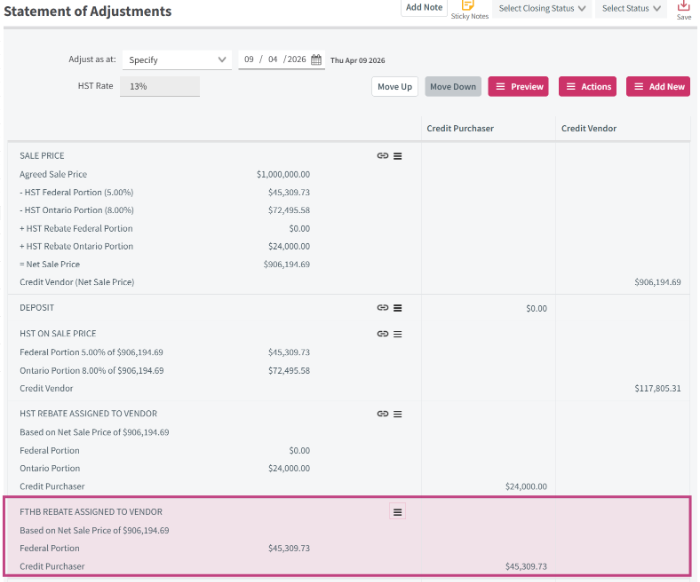Open hamburger menu for SALE PRICE row
Image resolution: width=700 pixels, height=582 pixels.
[x=397, y=156]
